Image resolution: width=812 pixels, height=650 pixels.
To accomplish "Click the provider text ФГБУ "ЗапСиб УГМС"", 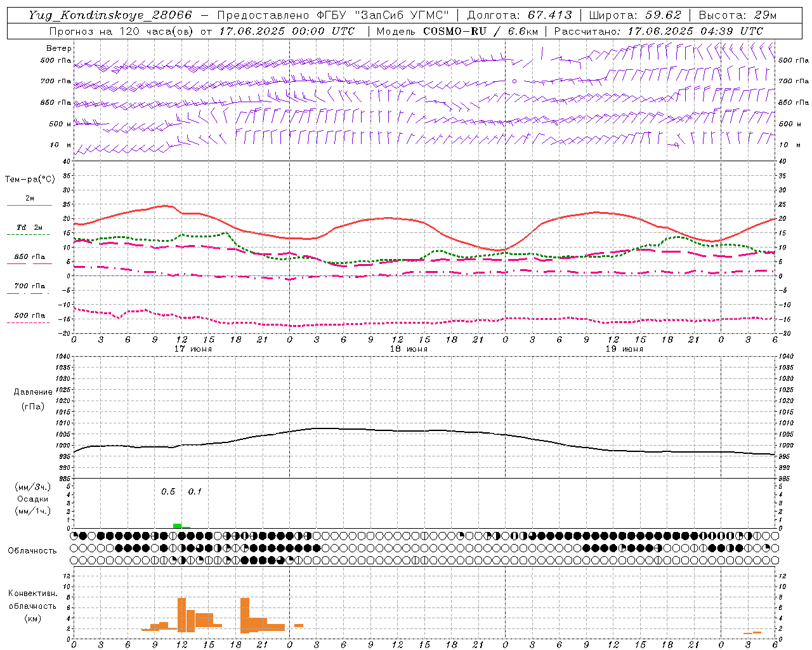I will pyautogui.click(x=383, y=15).
